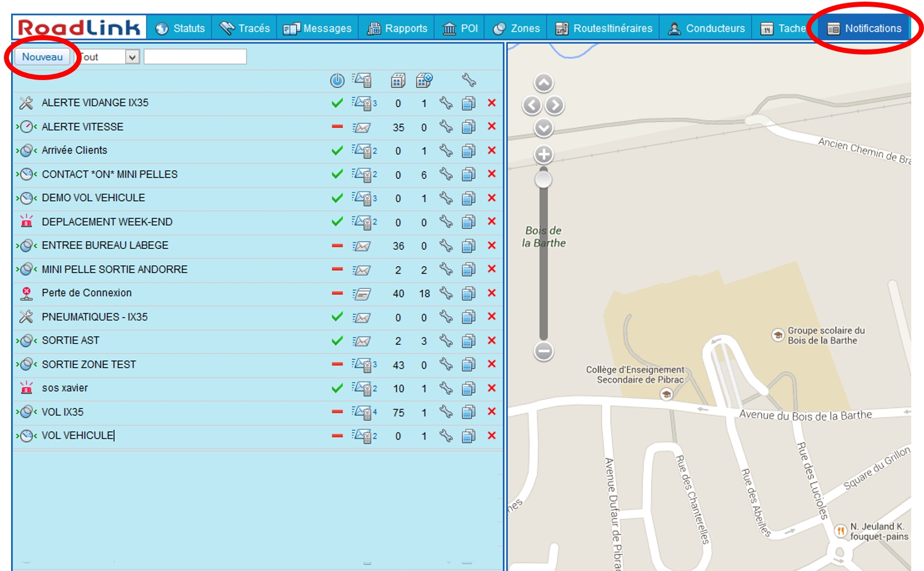Pan the map down
This screenshot has height=571, width=924.
click(x=543, y=128)
